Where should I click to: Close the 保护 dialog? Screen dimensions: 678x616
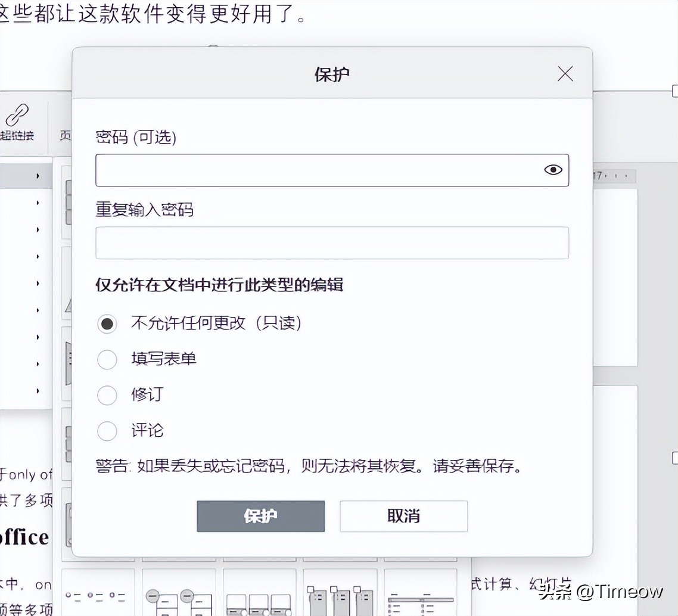tap(565, 74)
